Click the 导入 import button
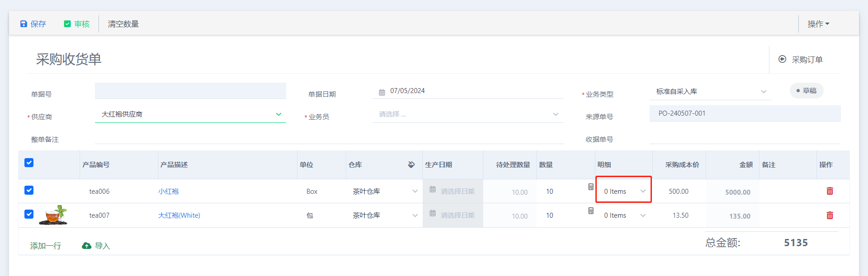Viewport: 868px width, 276px height. [x=96, y=246]
